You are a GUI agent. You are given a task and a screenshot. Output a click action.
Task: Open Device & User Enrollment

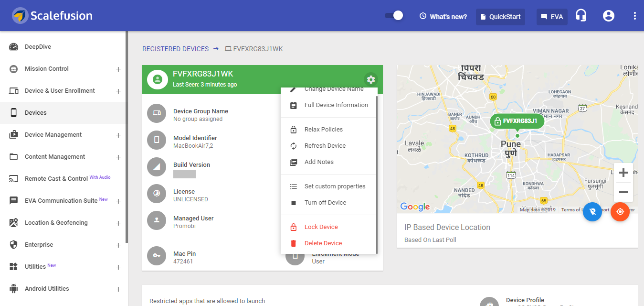pos(60,91)
